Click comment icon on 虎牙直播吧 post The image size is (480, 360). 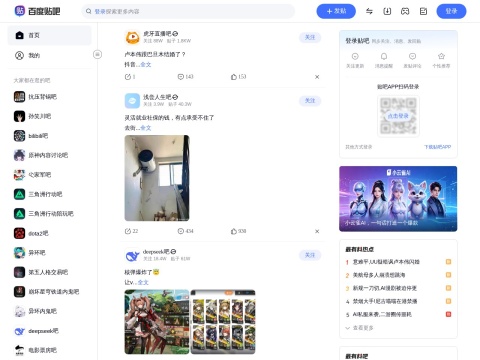point(181,77)
